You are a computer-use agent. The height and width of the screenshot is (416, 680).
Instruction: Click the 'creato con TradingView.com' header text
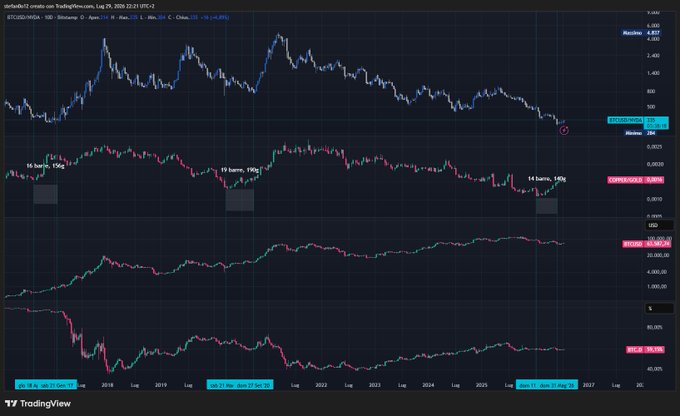[61, 6]
